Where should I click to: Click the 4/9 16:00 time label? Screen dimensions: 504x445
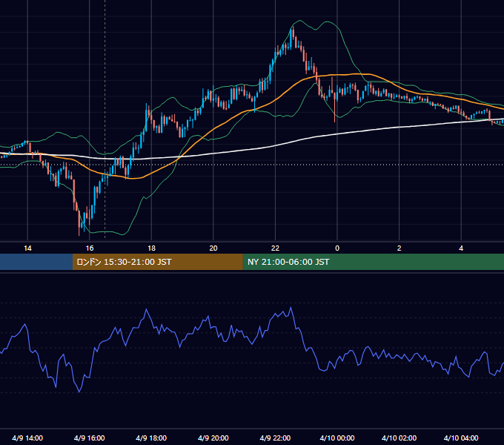tap(90, 438)
